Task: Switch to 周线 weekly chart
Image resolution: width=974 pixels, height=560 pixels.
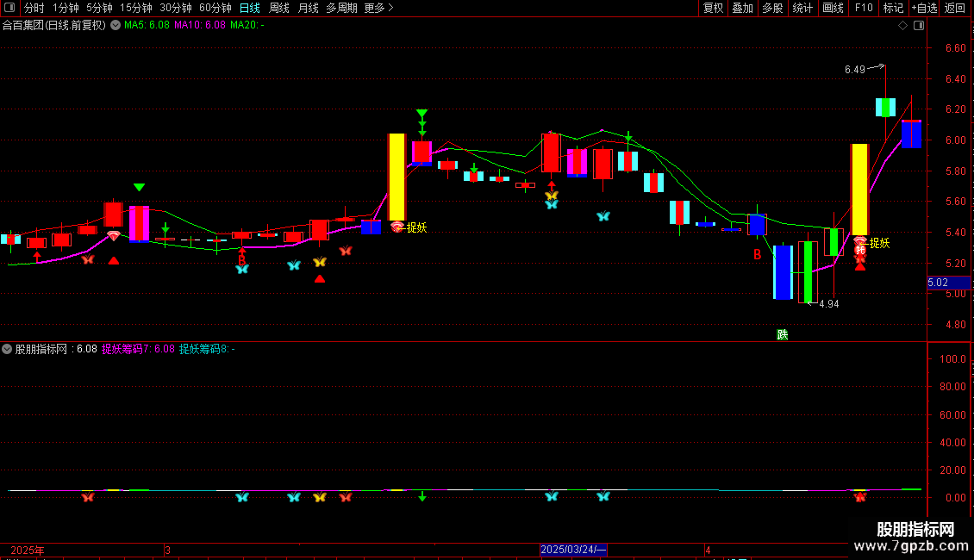Action: 279,8
